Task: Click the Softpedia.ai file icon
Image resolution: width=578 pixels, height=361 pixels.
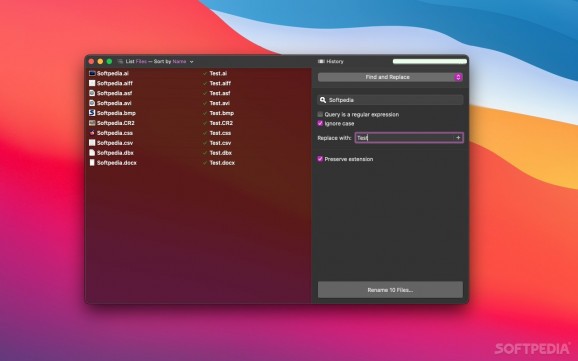Action: tap(92, 73)
